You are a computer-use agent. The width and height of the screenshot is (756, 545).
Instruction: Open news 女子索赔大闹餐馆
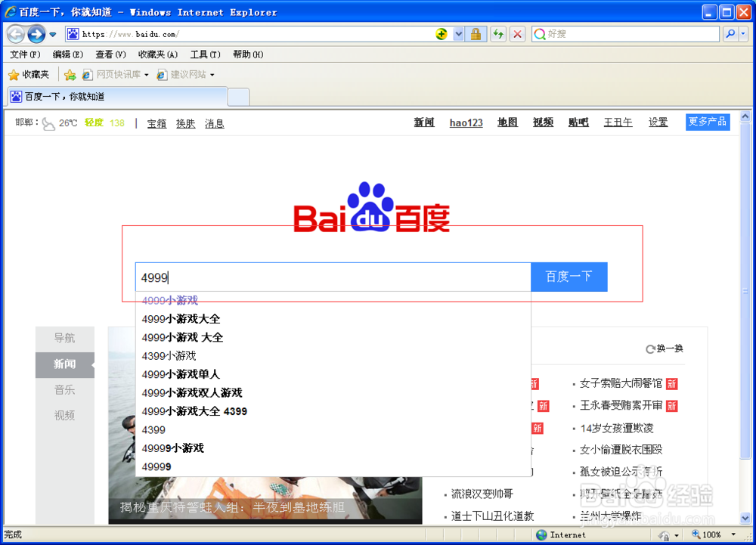[621, 383]
